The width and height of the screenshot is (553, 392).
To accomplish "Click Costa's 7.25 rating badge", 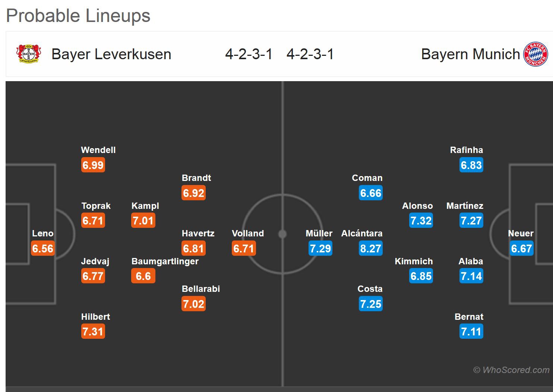I will (370, 304).
